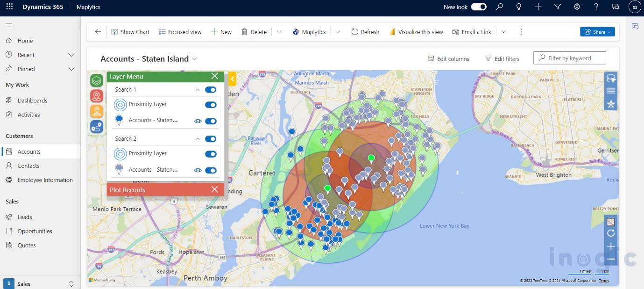Screen dimensions: 644x289
Task: Click the star favorites icon on map
Action: 611,104
